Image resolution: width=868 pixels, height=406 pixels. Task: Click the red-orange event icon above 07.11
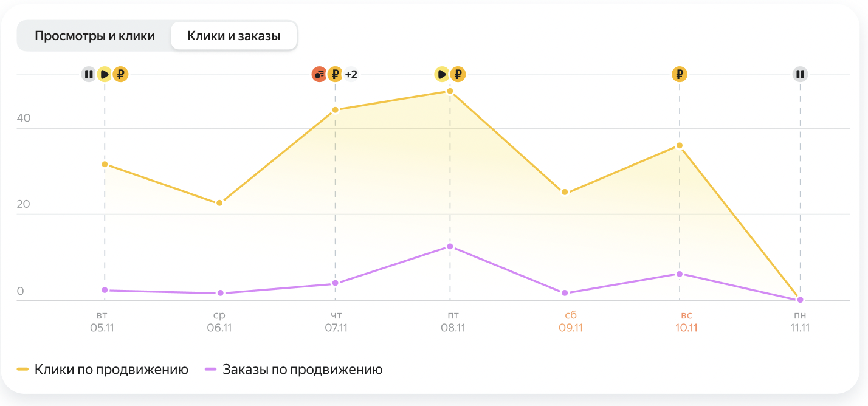pyautogui.click(x=319, y=74)
